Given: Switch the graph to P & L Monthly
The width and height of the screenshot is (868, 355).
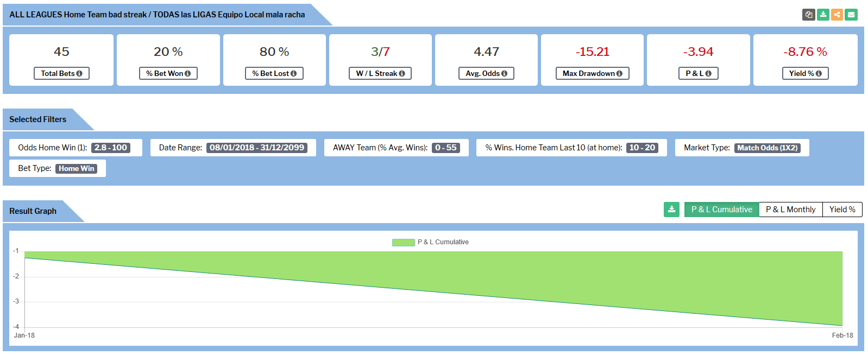Looking at the screenshot, I should [790, 210].
